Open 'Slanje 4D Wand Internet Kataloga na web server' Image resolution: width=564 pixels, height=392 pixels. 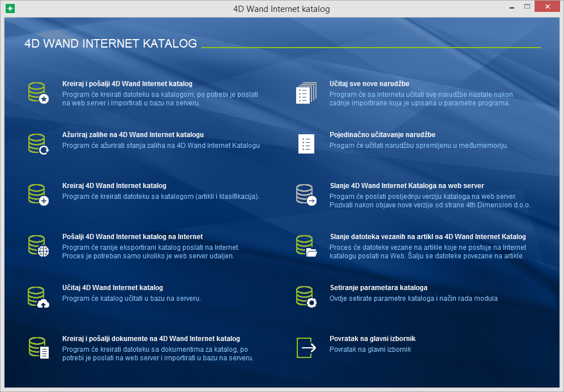(407, 186)
